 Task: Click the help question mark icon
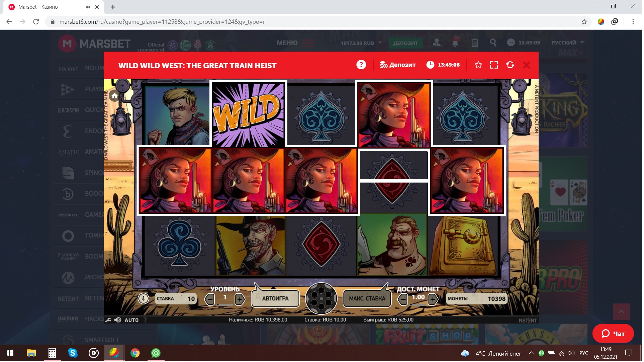362,65
